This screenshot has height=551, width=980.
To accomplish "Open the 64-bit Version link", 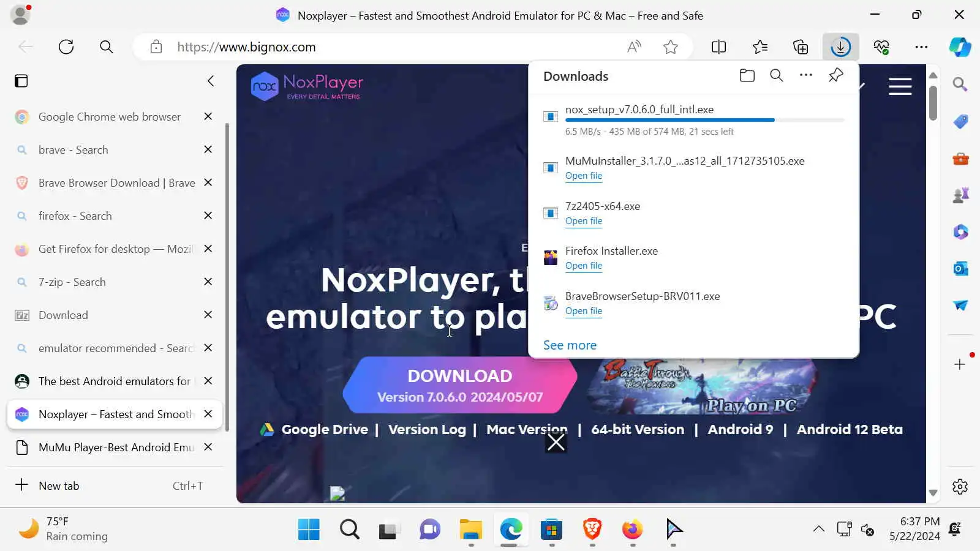I will pyautogui.click(x=638, y=429).
